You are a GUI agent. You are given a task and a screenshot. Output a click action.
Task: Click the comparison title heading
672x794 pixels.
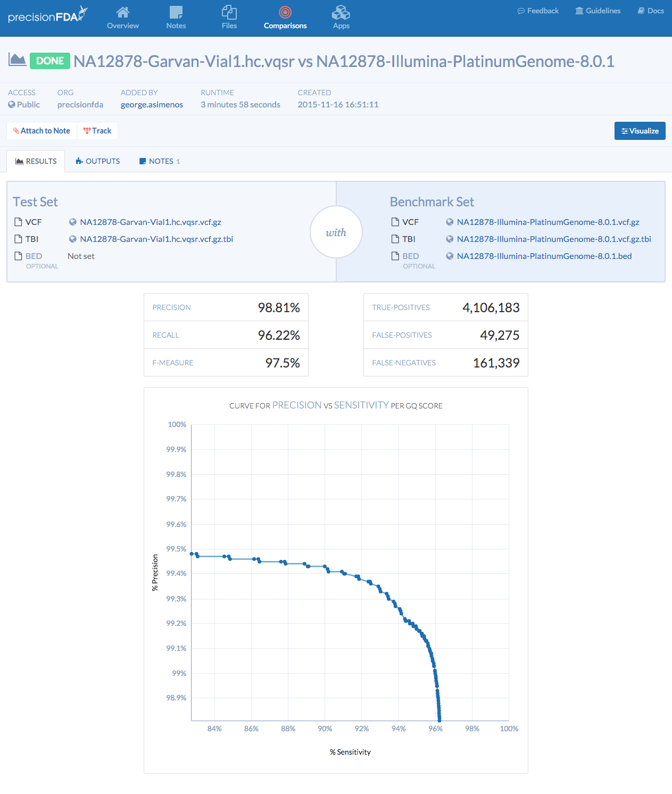(344, 61)
